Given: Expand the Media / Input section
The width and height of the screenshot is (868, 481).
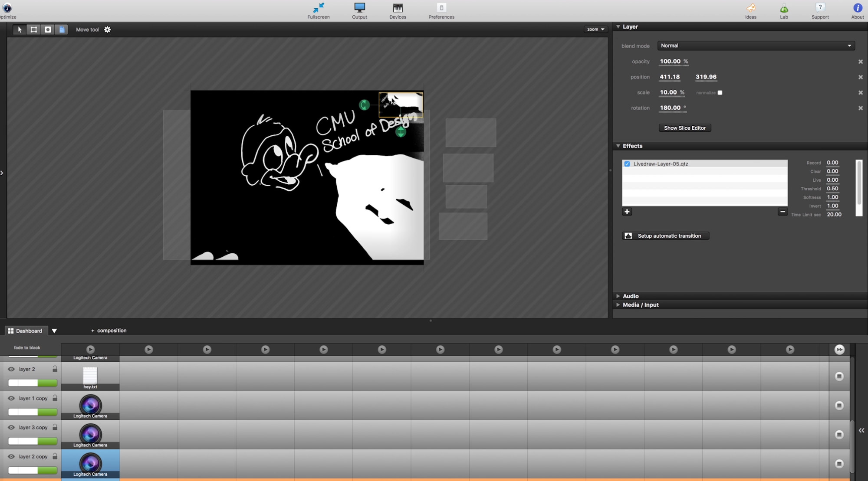Looking at the screenshot, I should [618, 305].
